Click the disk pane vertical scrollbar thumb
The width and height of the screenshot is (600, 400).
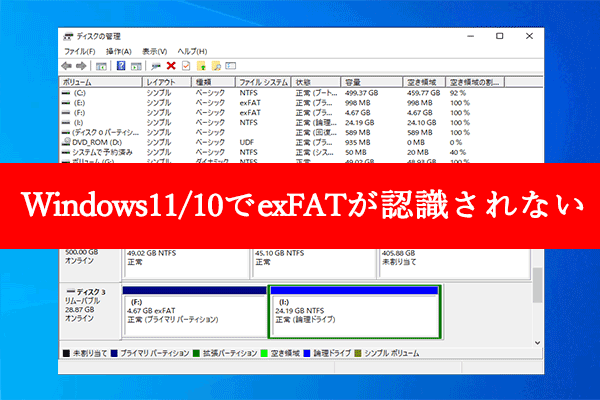537,285
